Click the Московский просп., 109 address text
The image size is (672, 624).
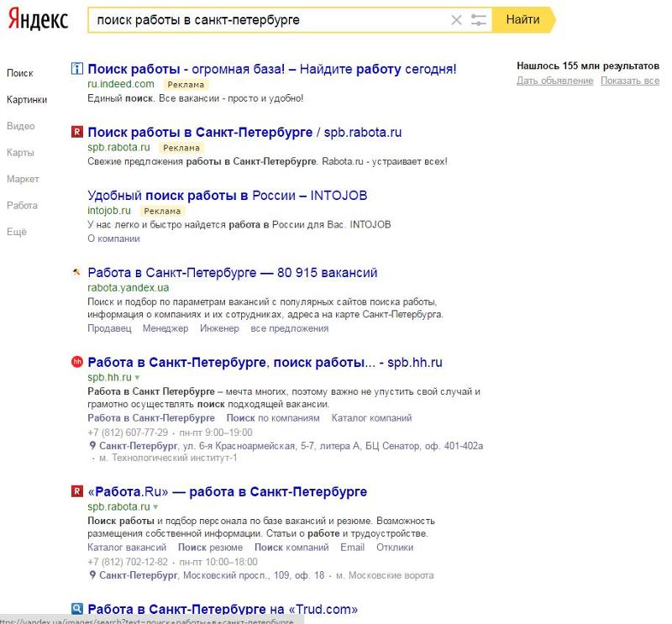point(212,575)
